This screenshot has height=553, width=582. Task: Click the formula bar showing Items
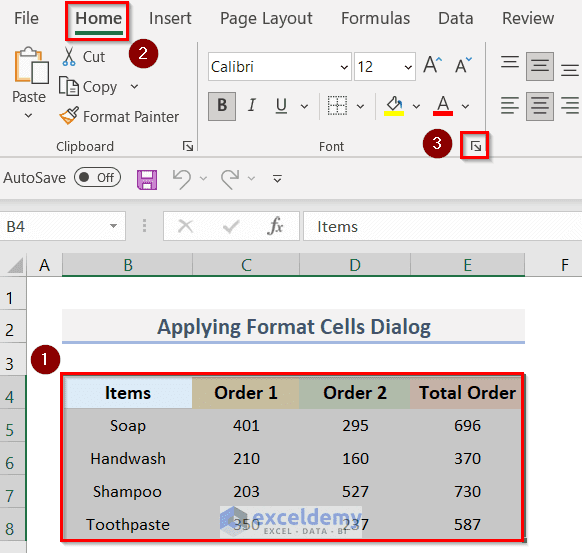[442, 226]
